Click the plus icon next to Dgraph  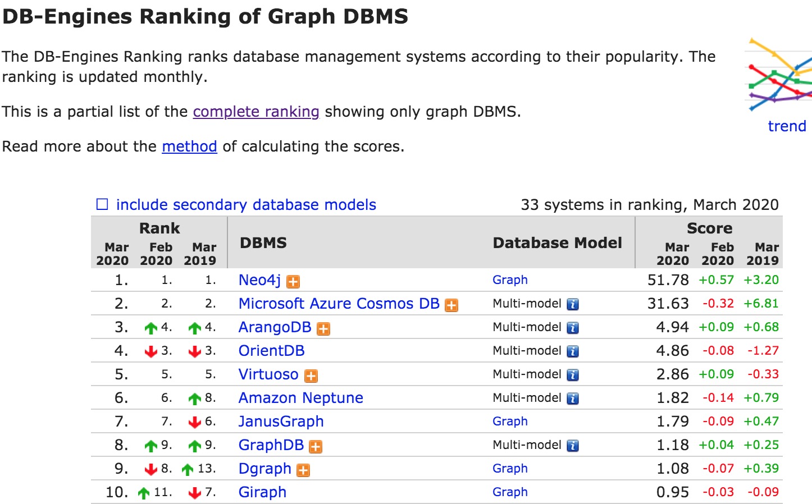coord(303,470)
